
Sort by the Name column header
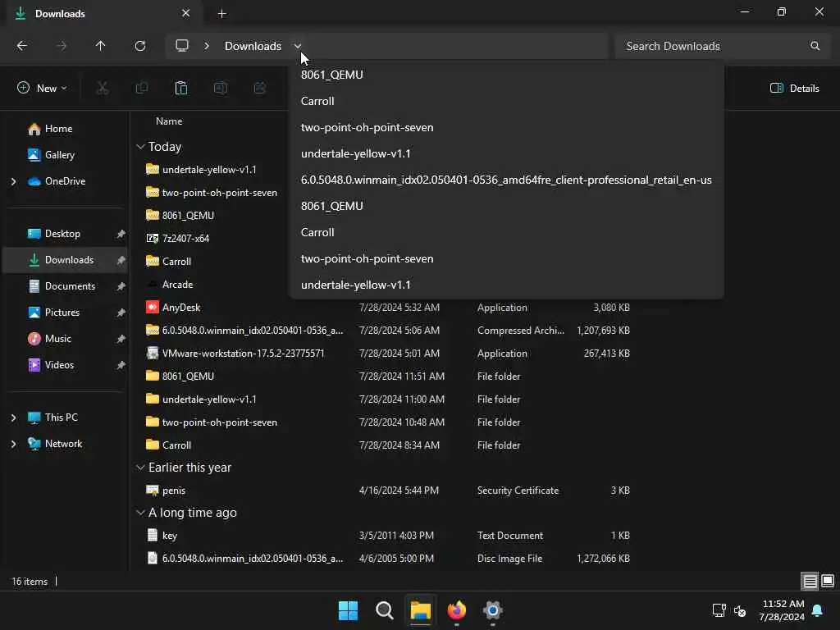169,121
